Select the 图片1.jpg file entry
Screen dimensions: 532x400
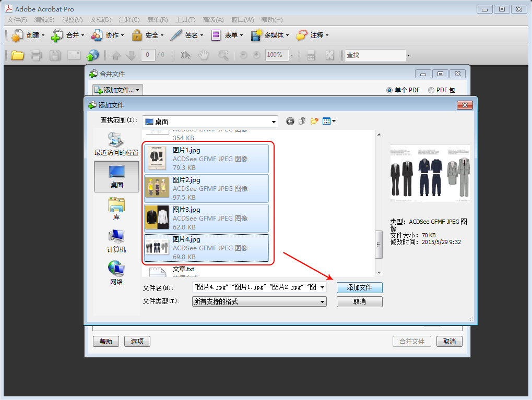point(207,159)
